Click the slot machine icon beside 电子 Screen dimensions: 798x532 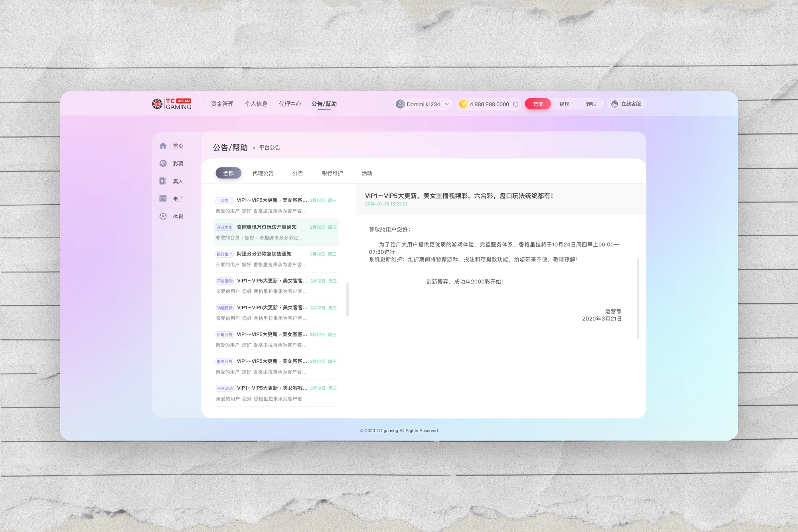click(x=163, y=198)
